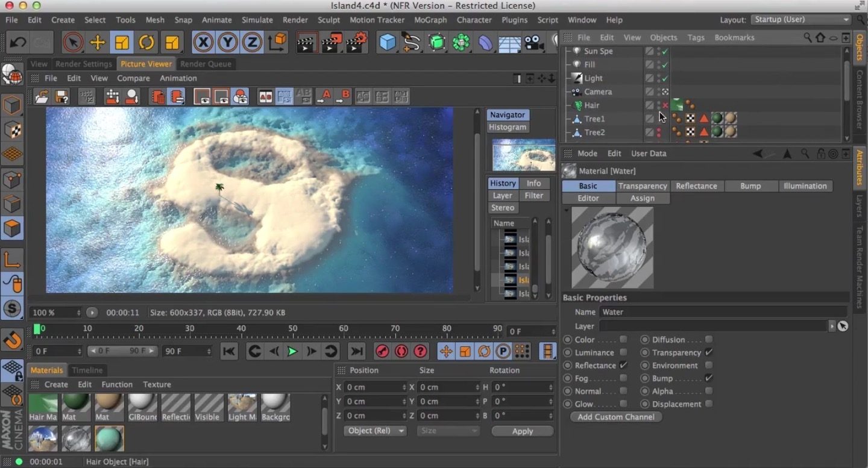Open the Assign material tab
The height and width of the screenshot is (468, 868).
click(643, 198)
